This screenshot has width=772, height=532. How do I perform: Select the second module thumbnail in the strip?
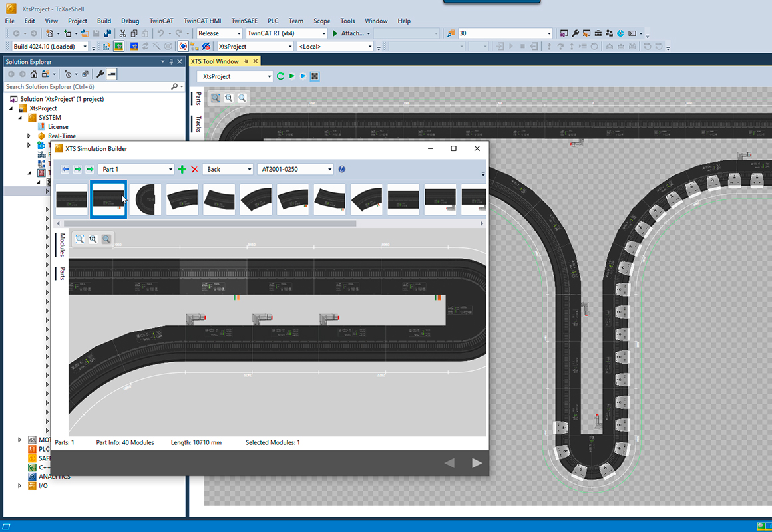click(108, 199)
